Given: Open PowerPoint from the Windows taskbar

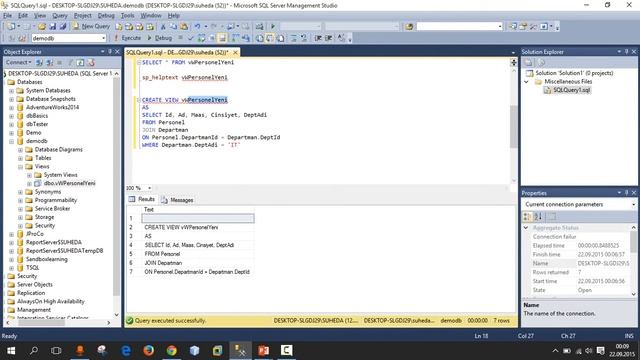Looking at the screenshot, I should tap(263, 350).
